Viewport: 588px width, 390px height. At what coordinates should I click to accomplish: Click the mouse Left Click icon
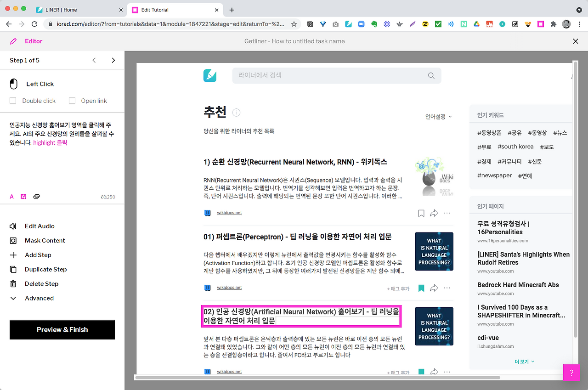(14, 84)
